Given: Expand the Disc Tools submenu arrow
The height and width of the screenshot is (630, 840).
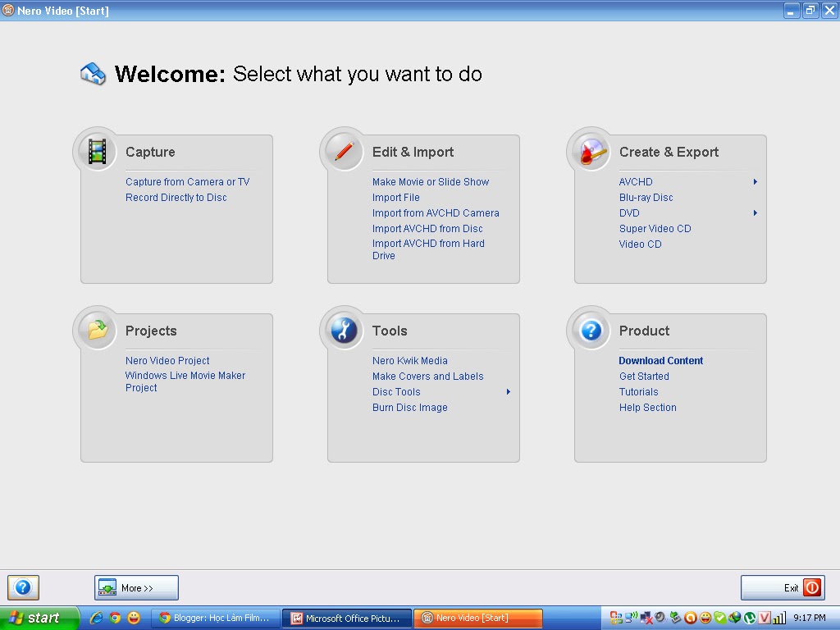Looking at the screenshot, I should click(509, 391).
